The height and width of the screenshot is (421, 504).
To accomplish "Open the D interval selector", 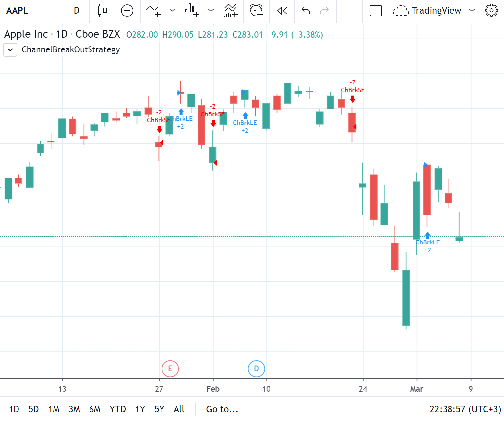I will [76, 11].
